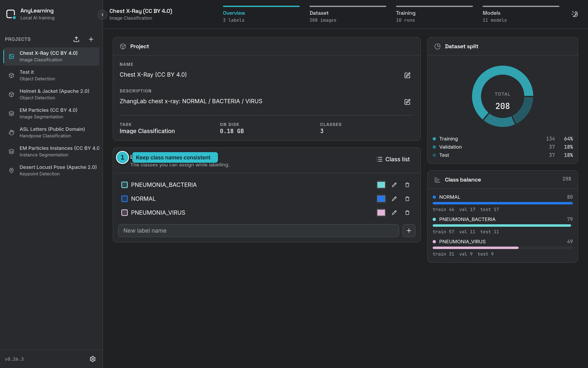Switch to the Overview tab

coord(261,15)
